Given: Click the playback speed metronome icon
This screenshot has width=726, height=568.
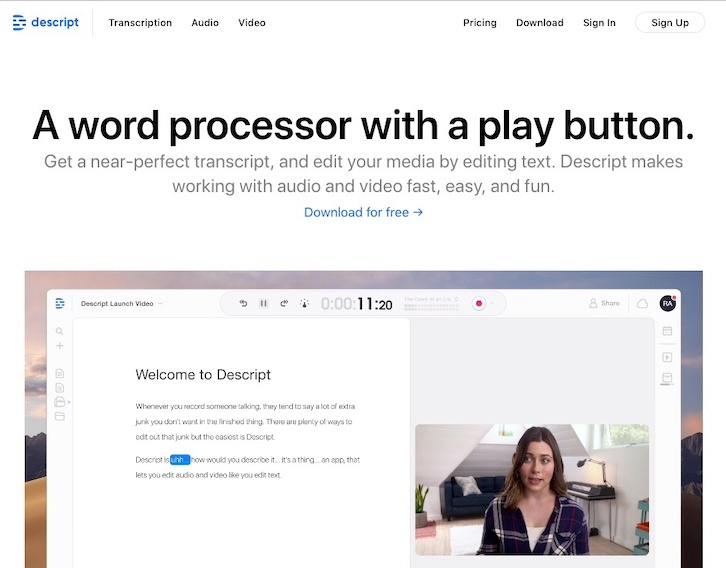Looking at the screenshot, I should [304, 304].
